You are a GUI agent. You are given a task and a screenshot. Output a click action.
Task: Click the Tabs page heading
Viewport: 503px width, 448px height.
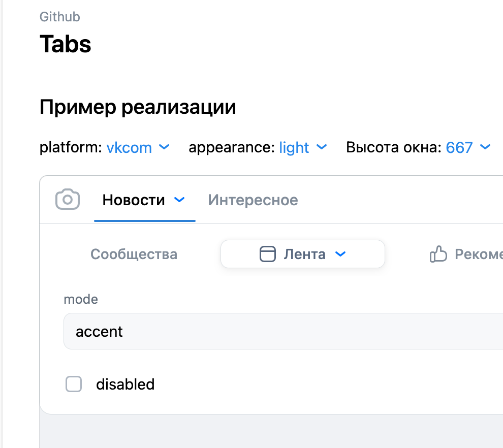tap(65, 44)
